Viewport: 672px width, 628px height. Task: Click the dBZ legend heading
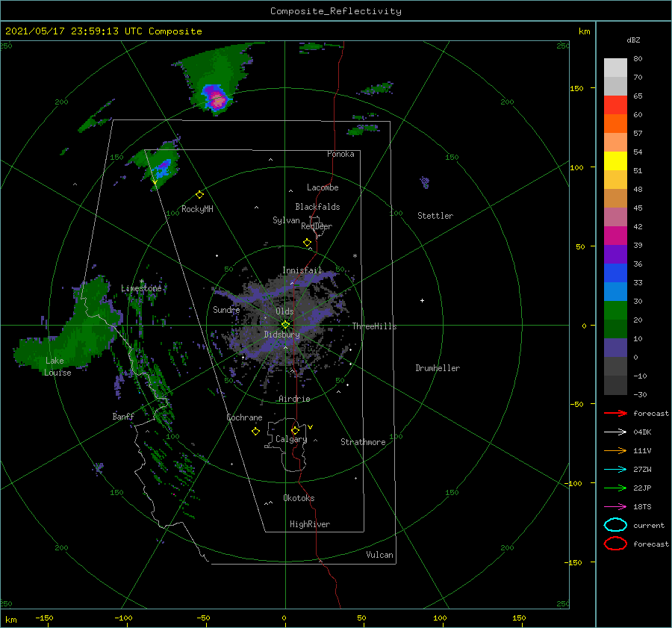(x=633, y=40)
